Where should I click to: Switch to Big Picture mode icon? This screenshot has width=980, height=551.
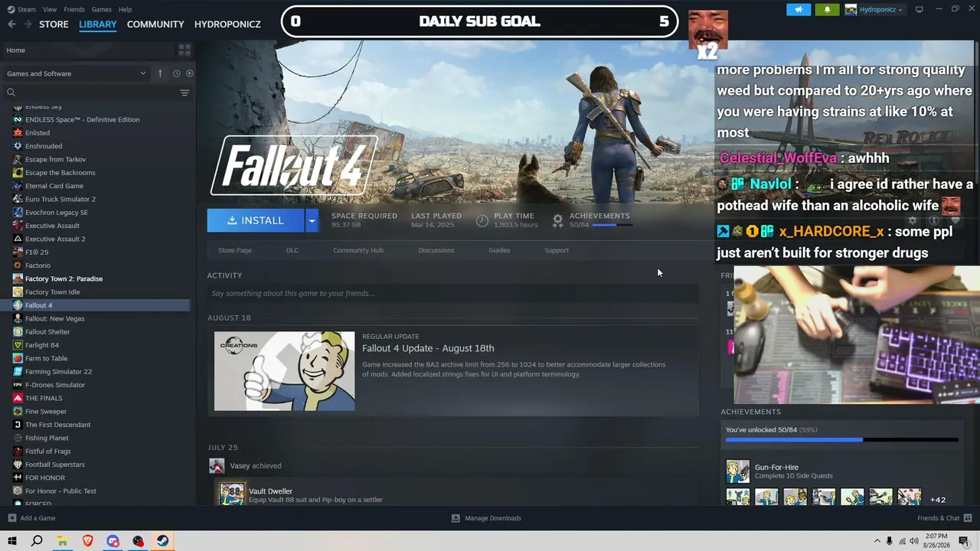[920, 10]
